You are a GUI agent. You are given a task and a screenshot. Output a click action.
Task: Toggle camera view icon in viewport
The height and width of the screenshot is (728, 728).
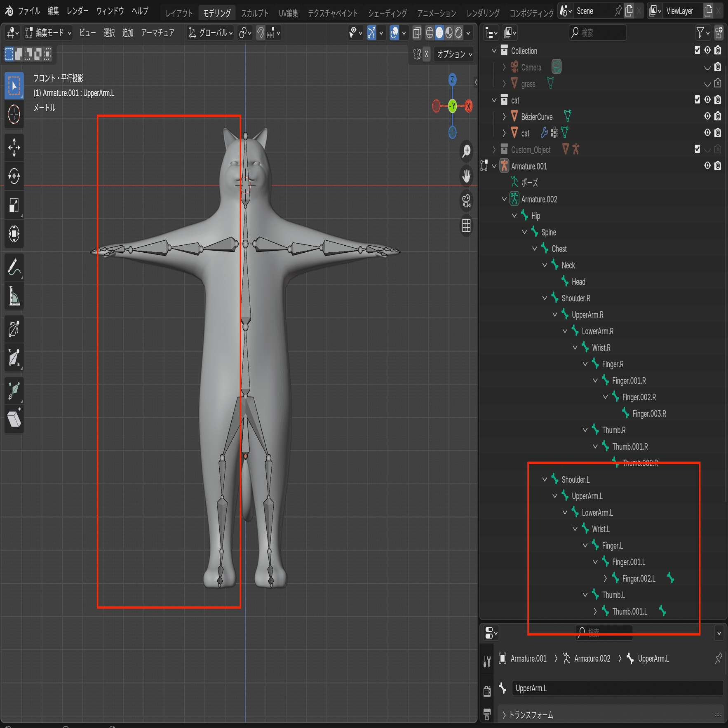466,201
